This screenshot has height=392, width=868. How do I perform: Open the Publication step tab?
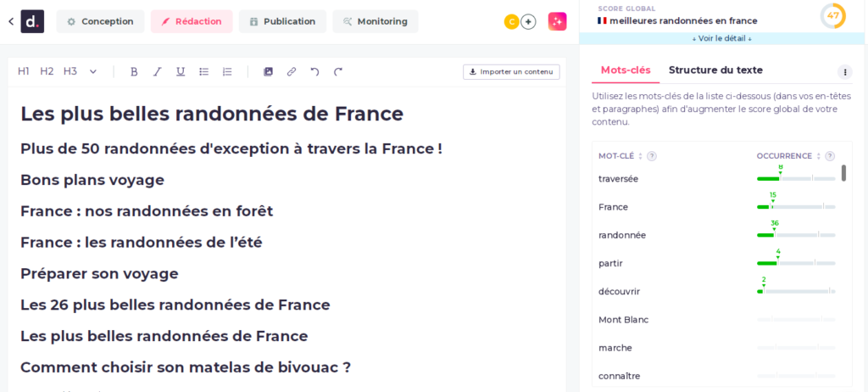pos(282,21)
